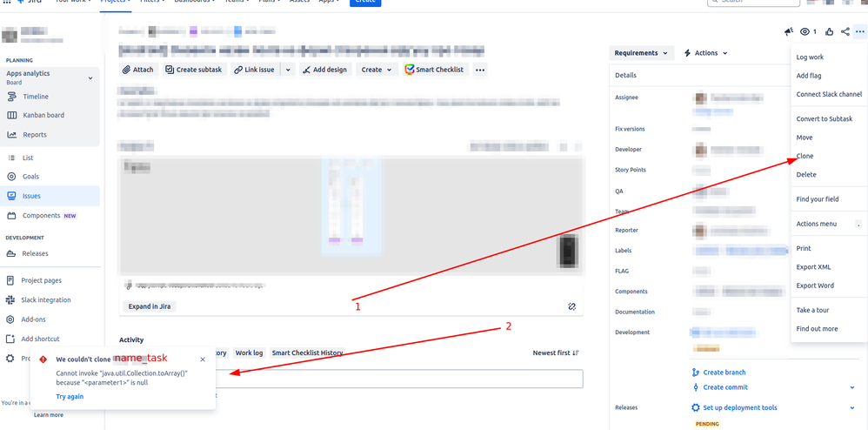Click Create branch in Development section
The image size is (868, 430).
[724, 373]
